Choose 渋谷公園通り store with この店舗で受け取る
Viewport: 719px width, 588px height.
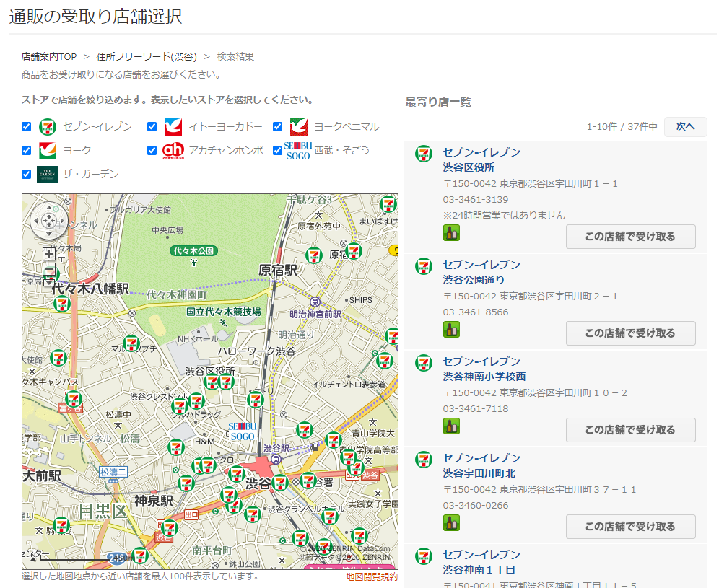pos(630,333)
